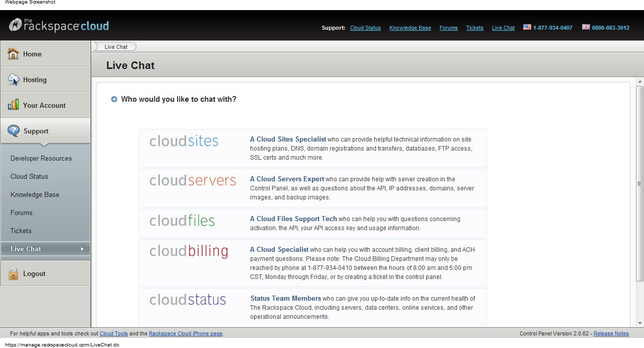644x348 pixels.
Task: Start Live Chat from the header link
Action: [x=503, y=28]
